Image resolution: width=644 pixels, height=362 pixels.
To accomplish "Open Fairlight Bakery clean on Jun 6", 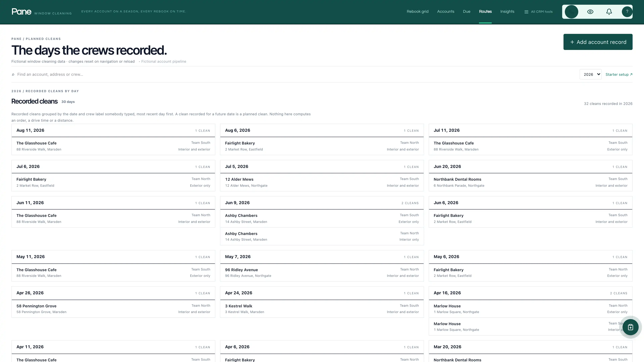I will [530, 219].
